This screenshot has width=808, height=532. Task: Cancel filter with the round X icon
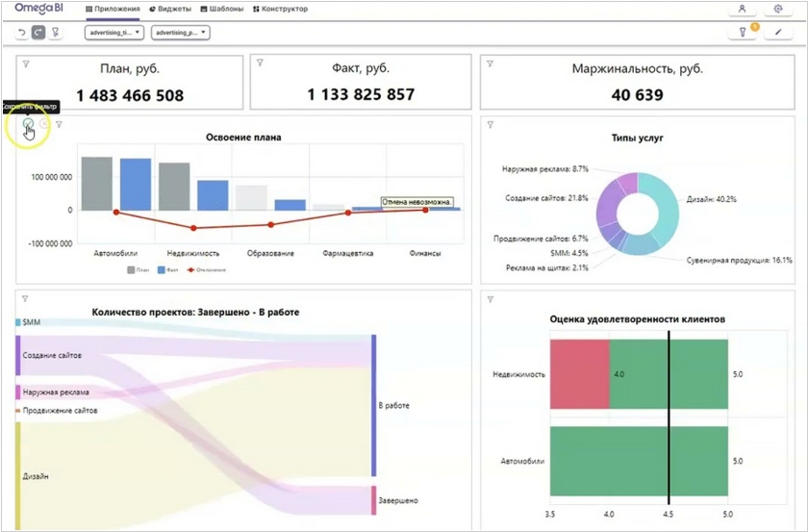coord(44,124)
